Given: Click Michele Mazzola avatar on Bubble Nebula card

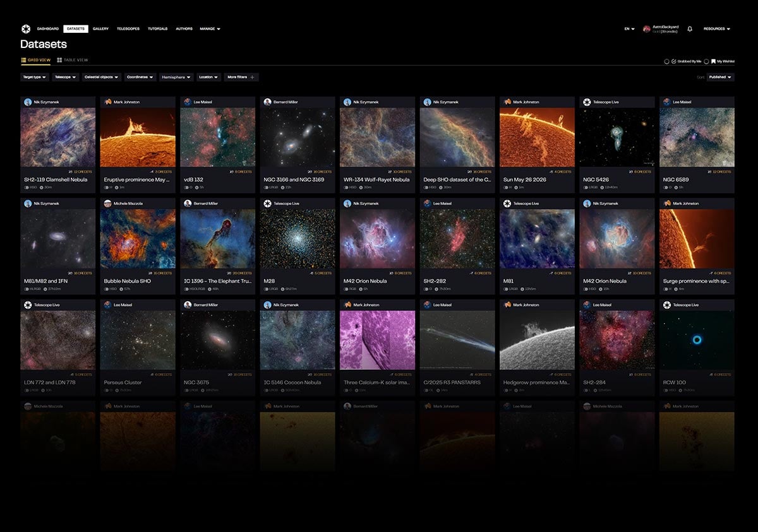Looking at the screenshot, I should point(108,203).
